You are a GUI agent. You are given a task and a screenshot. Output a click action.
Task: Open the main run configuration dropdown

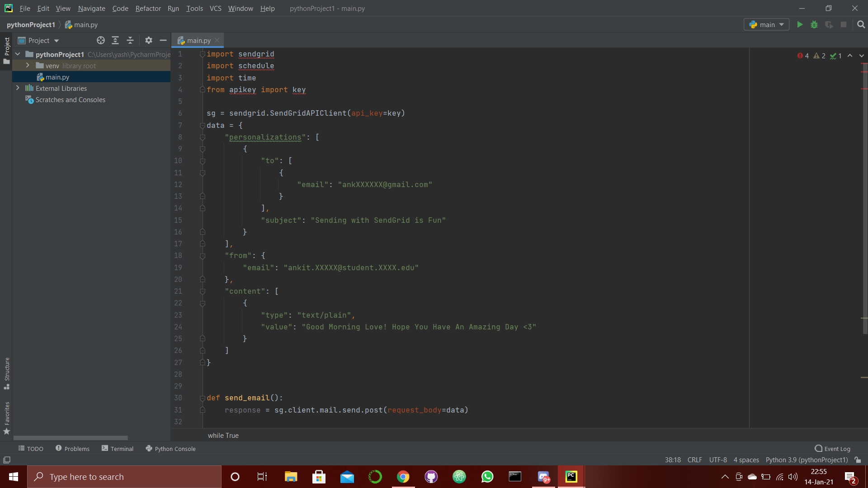pos(766,25)
